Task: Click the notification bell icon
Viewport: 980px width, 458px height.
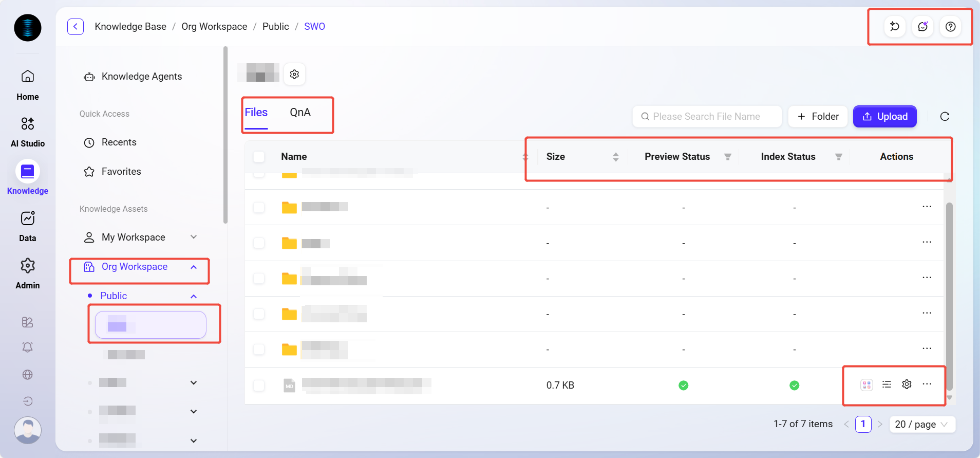Action: [27, 347]
